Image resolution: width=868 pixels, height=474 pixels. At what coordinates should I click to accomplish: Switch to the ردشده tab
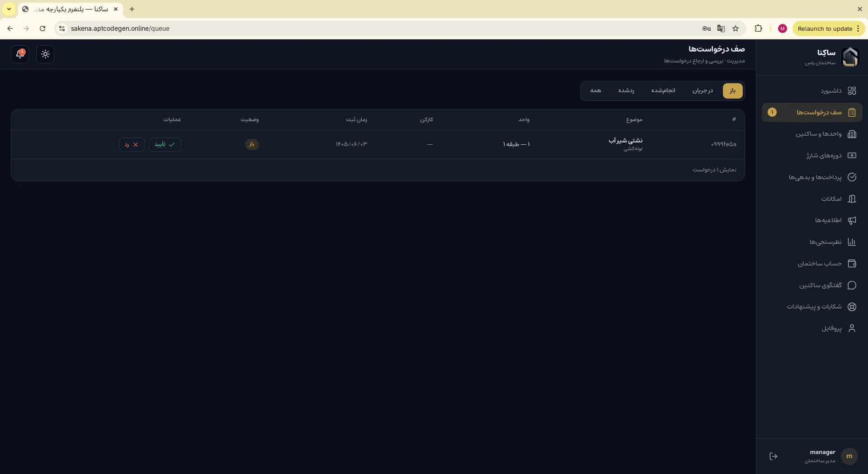(626, 91)
